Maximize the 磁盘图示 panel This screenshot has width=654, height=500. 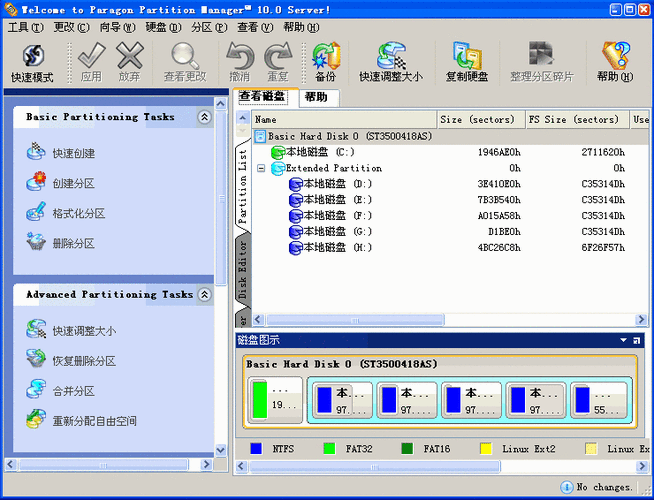tap(636, 341)
